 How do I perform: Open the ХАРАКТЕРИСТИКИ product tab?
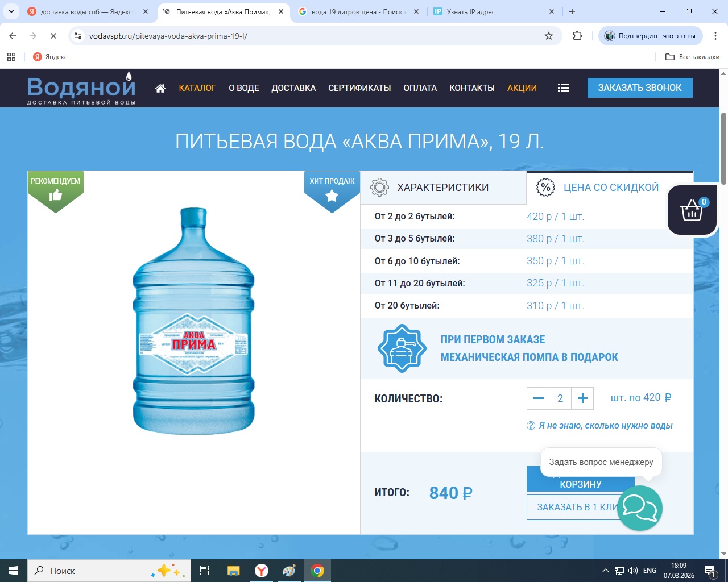(444, 188)
